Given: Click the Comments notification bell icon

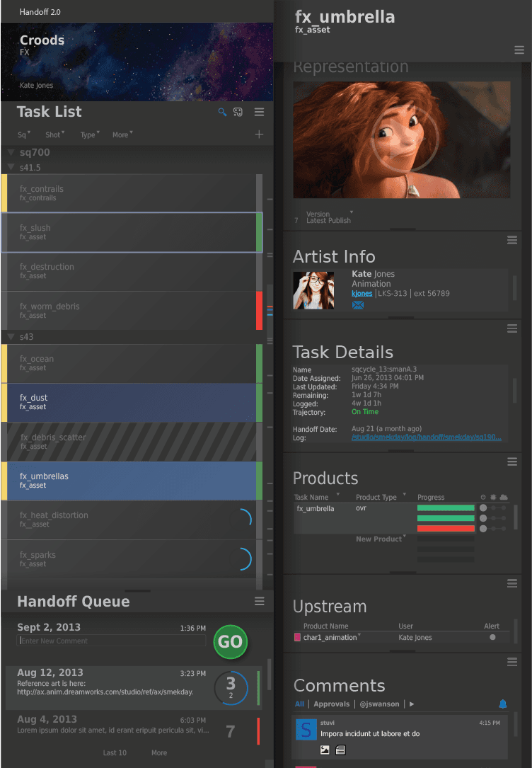Looking at the screenshot, I should [x=502, y=704].
